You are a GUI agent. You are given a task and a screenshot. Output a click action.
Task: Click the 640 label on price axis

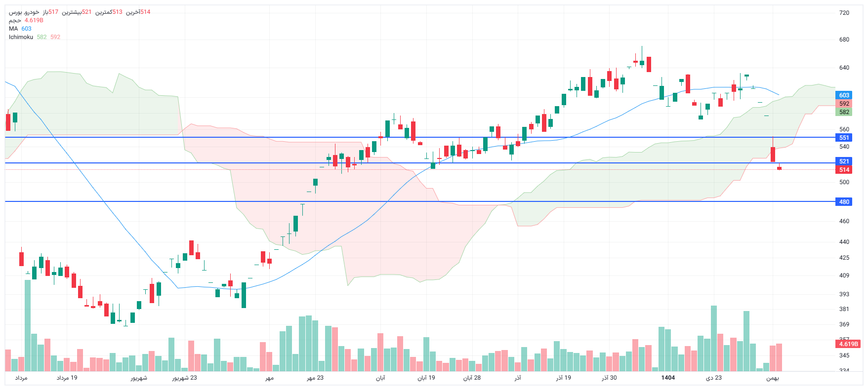[x=844, y=68]
